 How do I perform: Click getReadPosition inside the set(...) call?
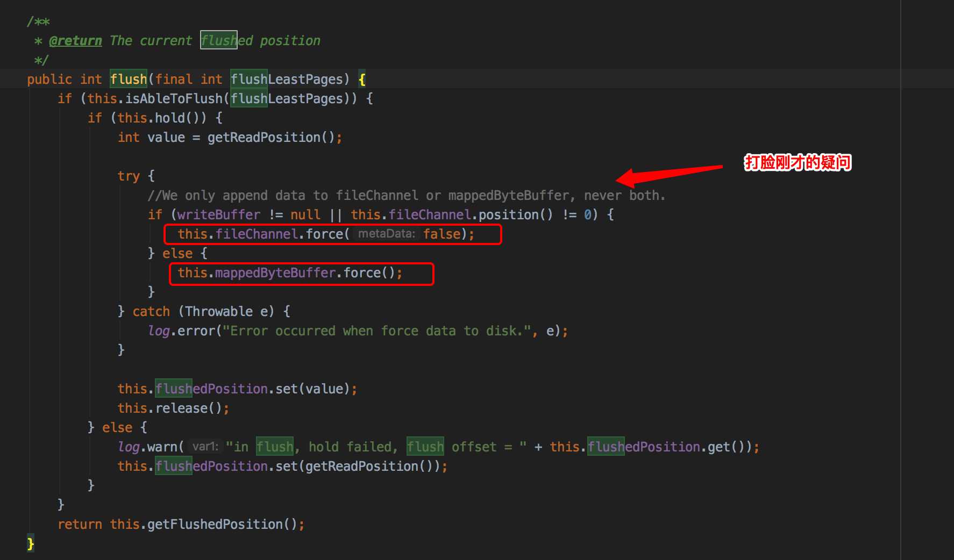[362, 466]
